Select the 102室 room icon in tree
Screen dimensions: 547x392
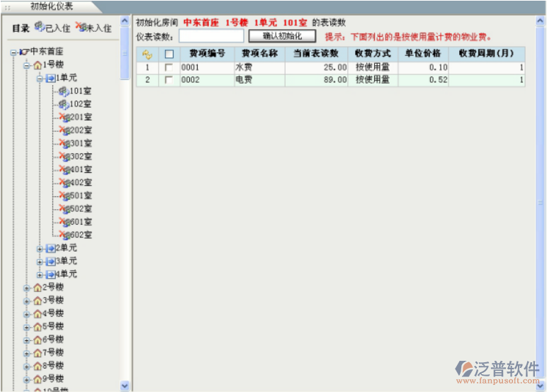[x=63, y=104]
